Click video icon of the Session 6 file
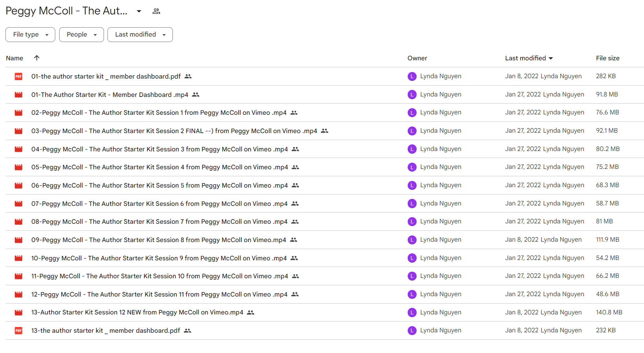Viewport: 644px width, 353px height. click(x=18, y=204)
